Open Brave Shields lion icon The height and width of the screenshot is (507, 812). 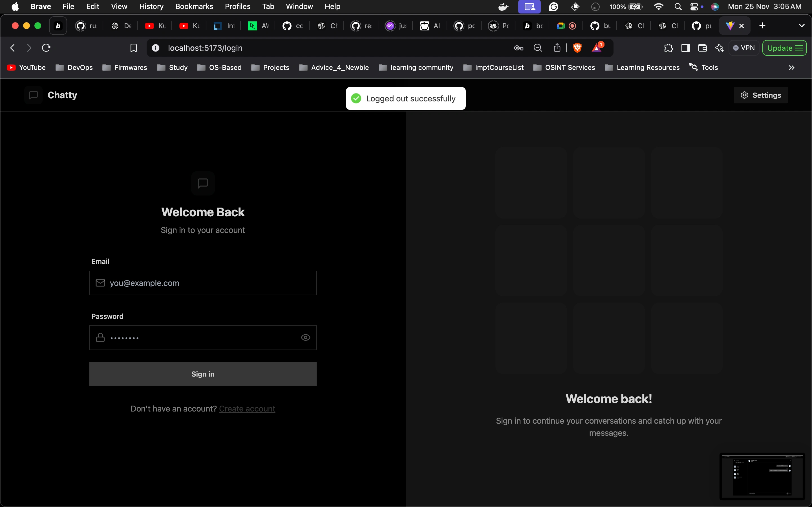coord(577,48)
